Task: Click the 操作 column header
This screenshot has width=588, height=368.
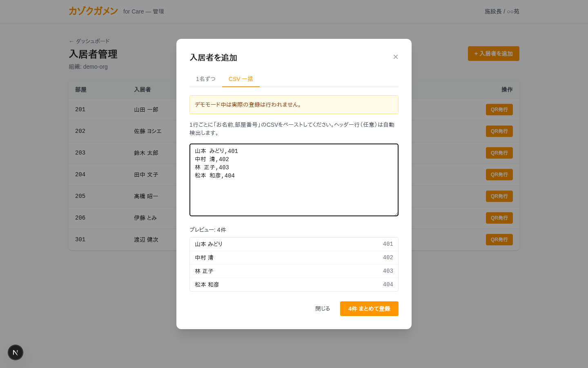Action: click(507, 90)
